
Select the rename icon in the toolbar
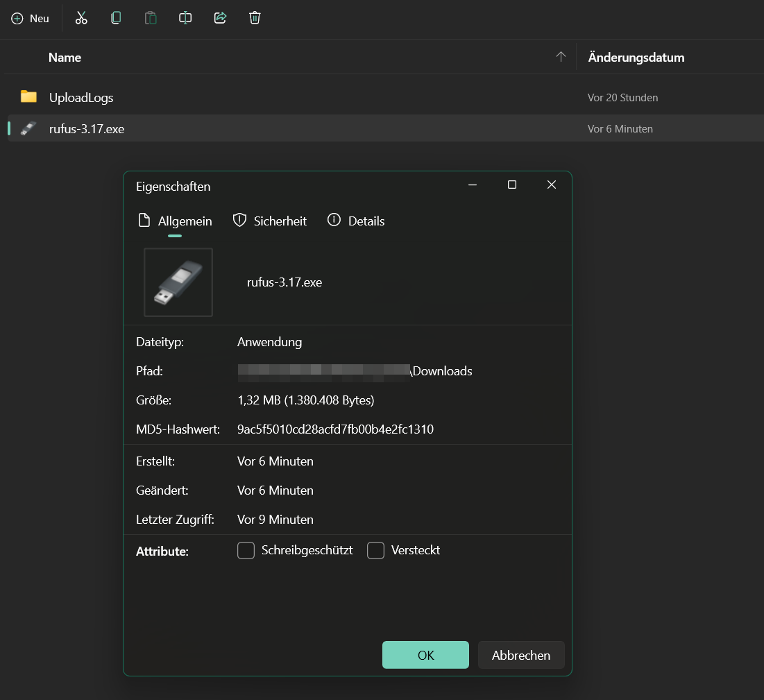185,17
